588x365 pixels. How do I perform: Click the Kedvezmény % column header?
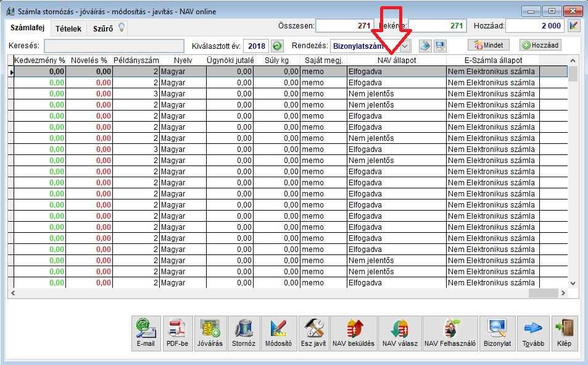tap(39, 60)
